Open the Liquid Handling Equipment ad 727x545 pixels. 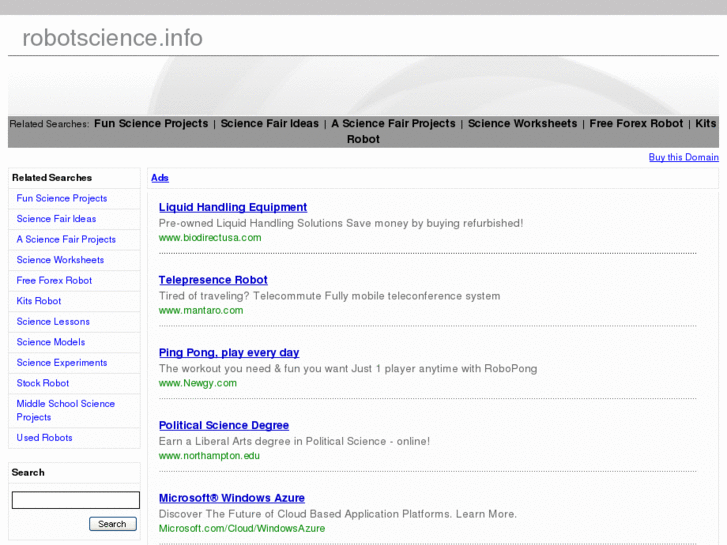pyautogui.click(x=232, y=208)
